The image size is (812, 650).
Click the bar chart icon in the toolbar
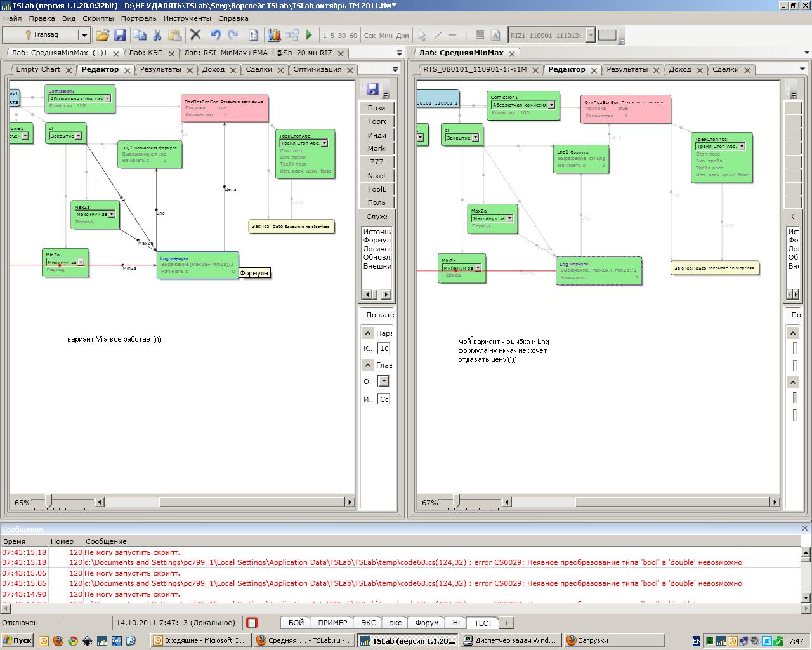click(274, 36)
